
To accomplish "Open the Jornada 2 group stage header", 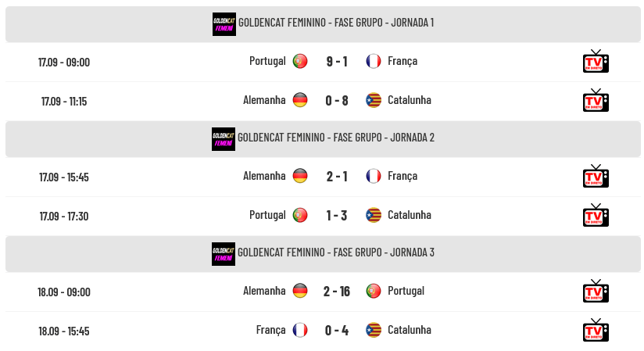I will (x=324, y=139).
